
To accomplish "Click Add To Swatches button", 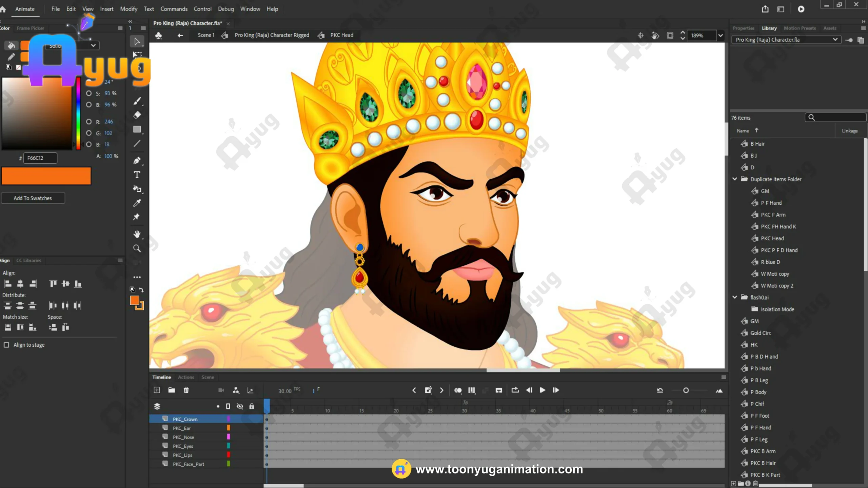I will coord(33,198).
